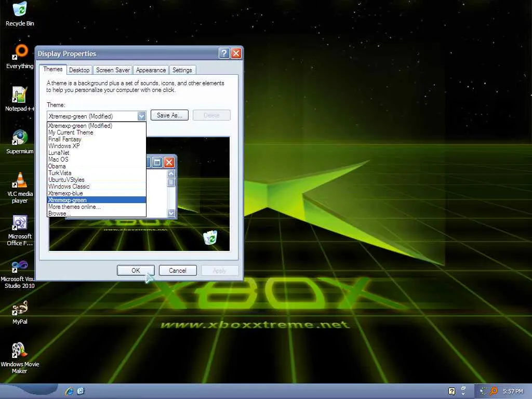This screenshot has width=532, height=399.
Task: Choose Xtremexp-blue in the theme list
Action: click(x=96, y=193)
